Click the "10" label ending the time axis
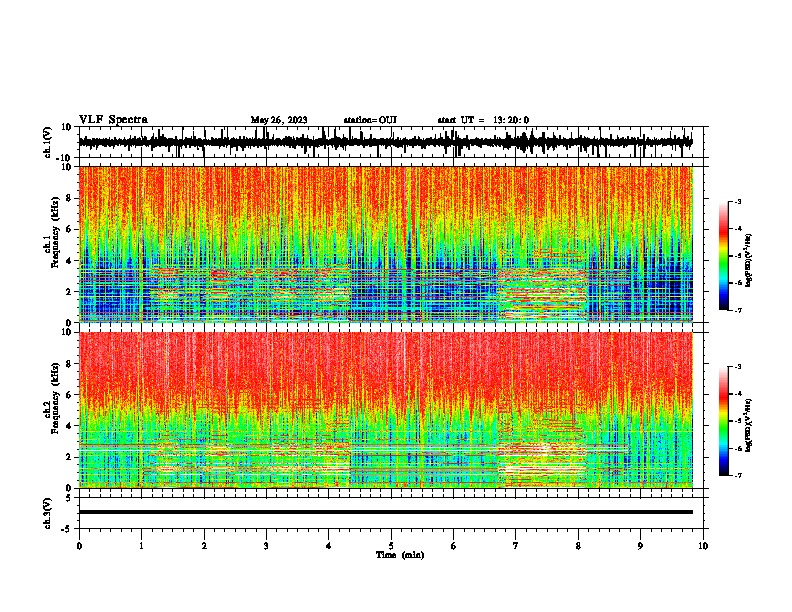Image resolution: width=792 pixels, height=612 pixels. point(703,546)
